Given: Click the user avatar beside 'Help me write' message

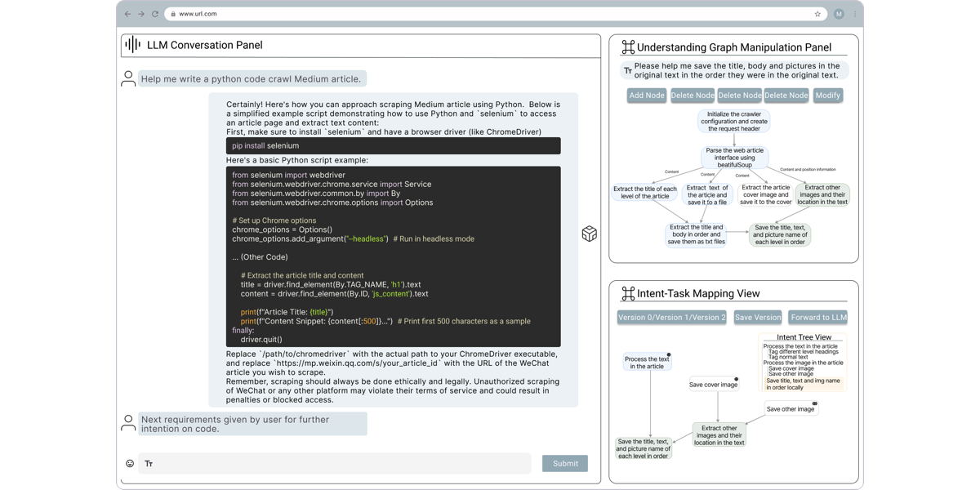Looking at the screenshot, I should click(x=128, y=78).
